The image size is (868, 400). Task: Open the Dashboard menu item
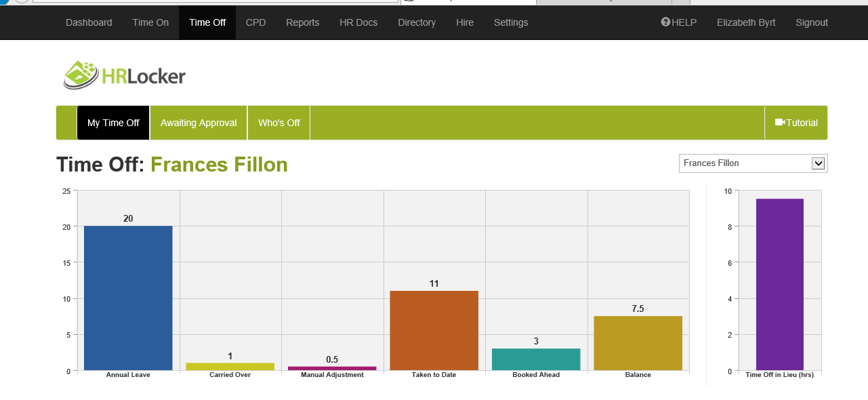[89, 22]
